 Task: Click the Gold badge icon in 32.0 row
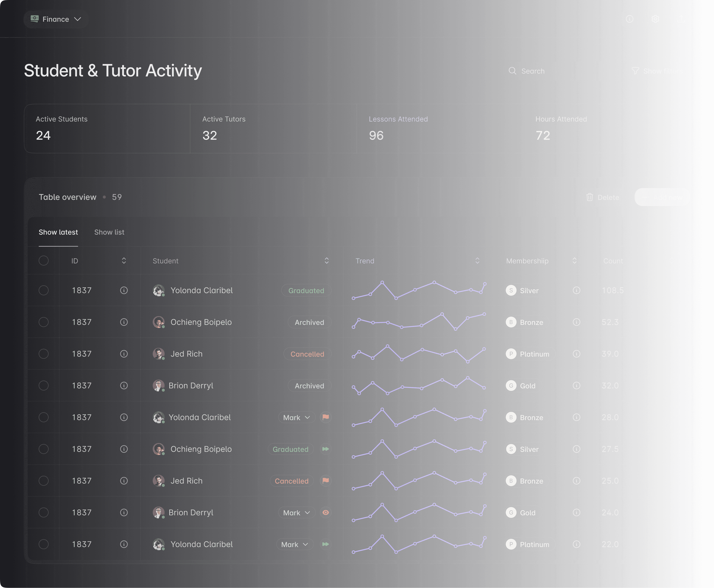511,385
